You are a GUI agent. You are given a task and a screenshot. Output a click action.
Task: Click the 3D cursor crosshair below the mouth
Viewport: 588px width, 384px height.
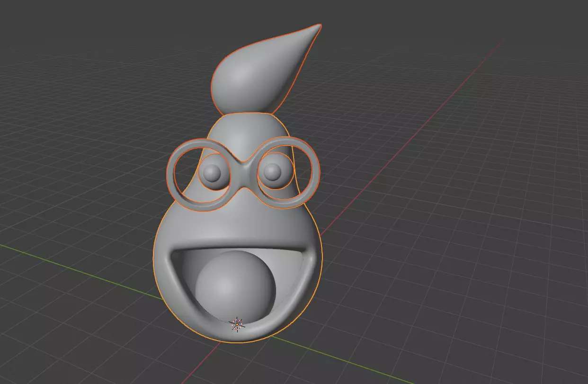237,324
